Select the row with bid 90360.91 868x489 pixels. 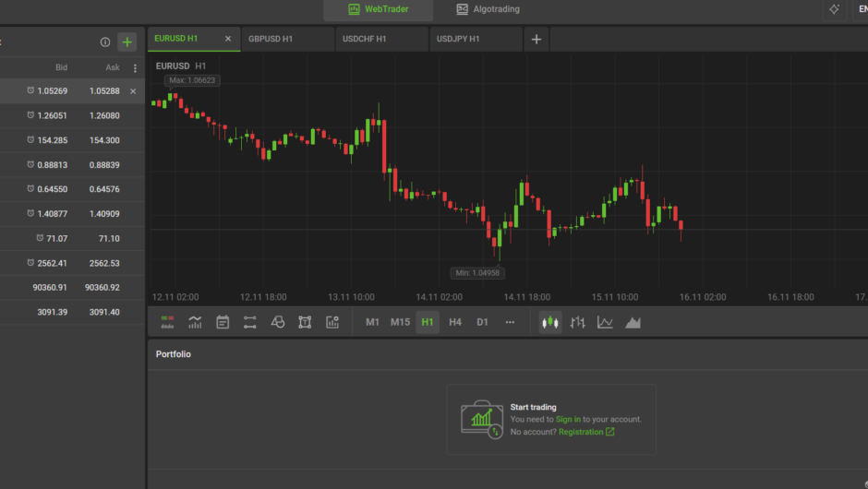click(x=72, y=288)
